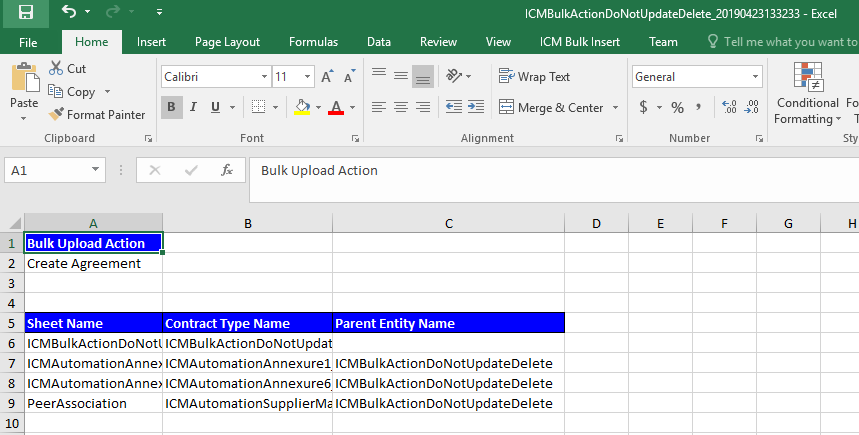Click the Insert Function fx icon
The width and height of the screenshot is (859, 435).
click(x=227, y=171)
